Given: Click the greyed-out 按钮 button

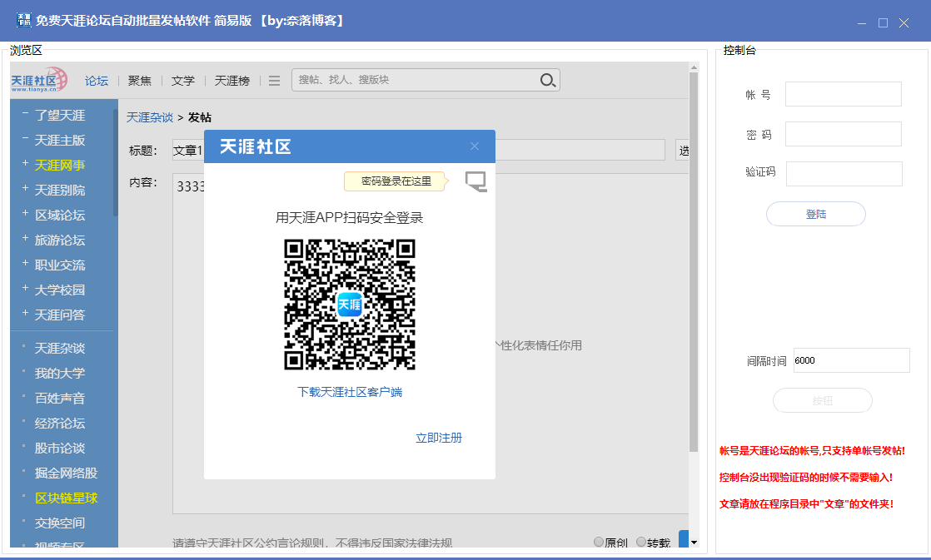Looking at the screenshot, I should pos(823,400).
